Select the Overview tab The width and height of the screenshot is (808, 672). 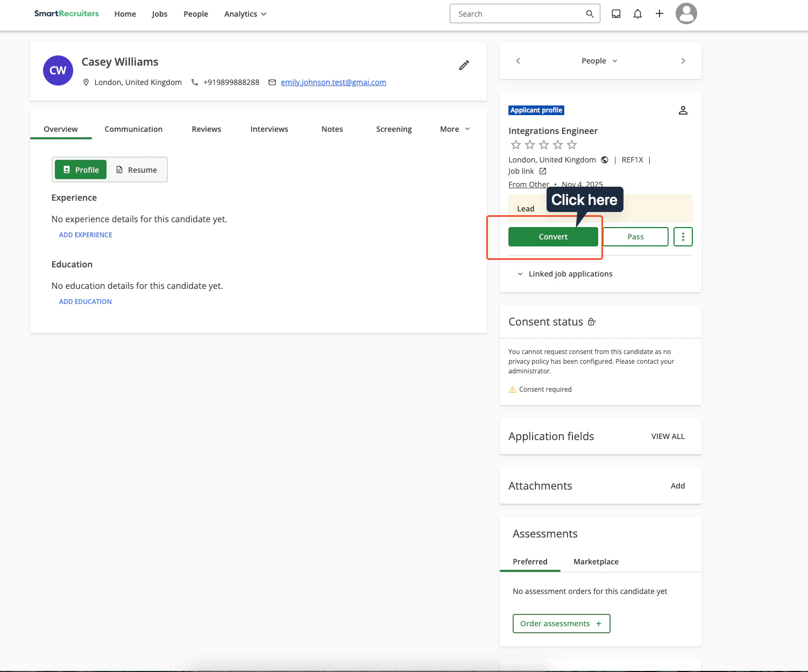61,129
